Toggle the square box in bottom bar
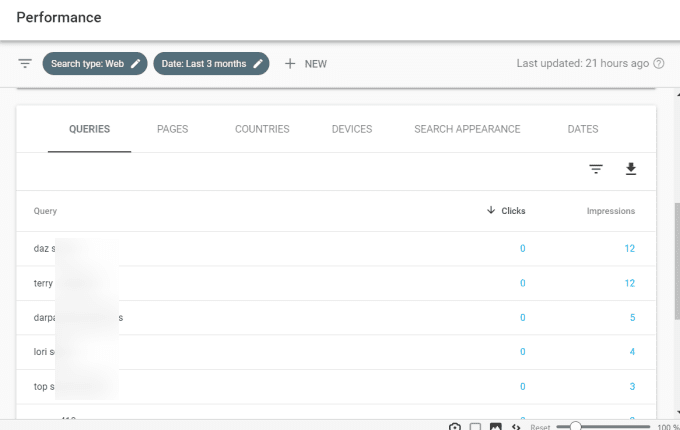 point(476,426)
